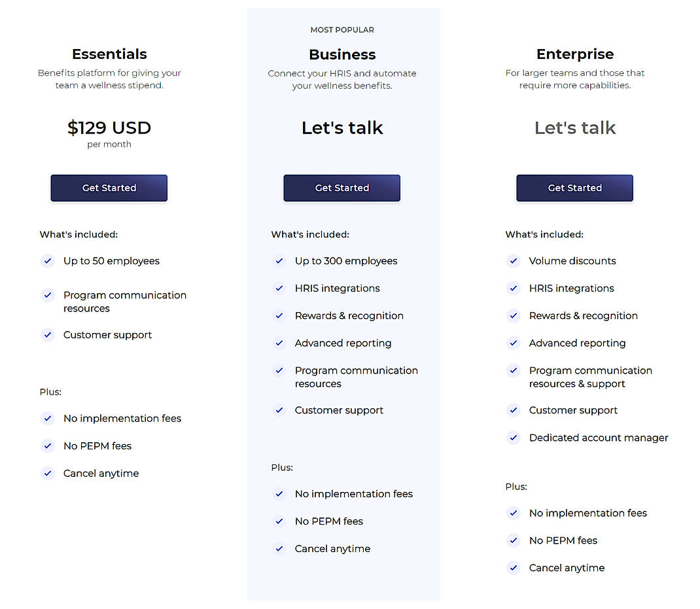Click the Enterprise plan heading
Viewport: 700px width, 609px height.
[574, 54]
